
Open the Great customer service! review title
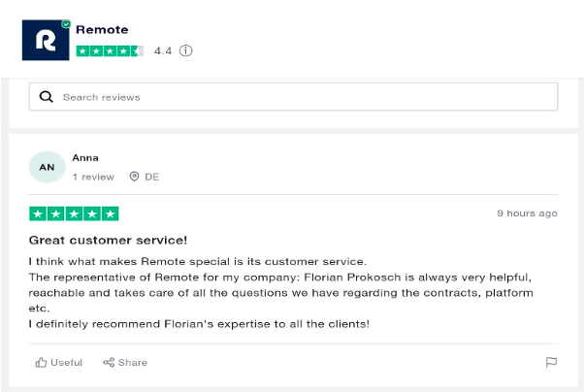[108, 241]
